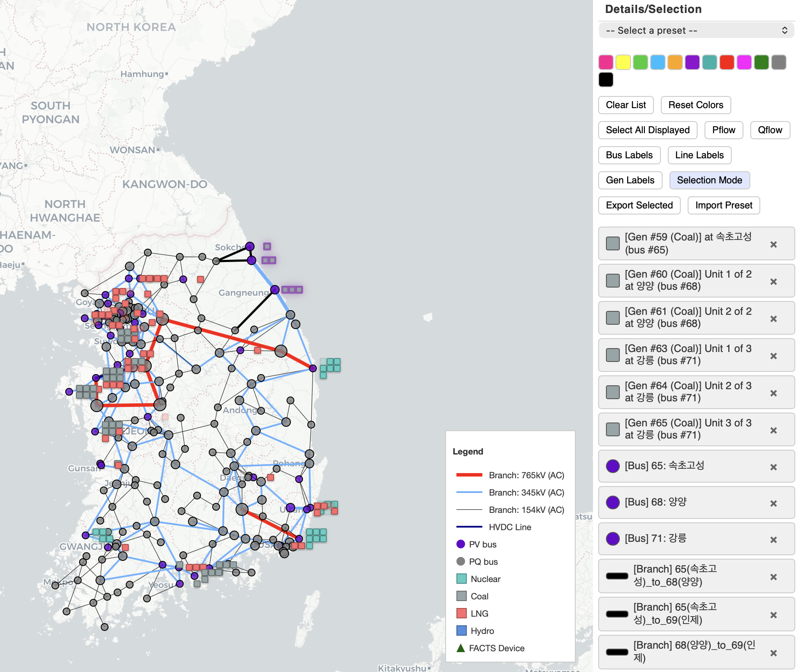Delete Branch 65 to 68 list entry
Viewport: 797px width, 672px height.
[x=773, y=577]
